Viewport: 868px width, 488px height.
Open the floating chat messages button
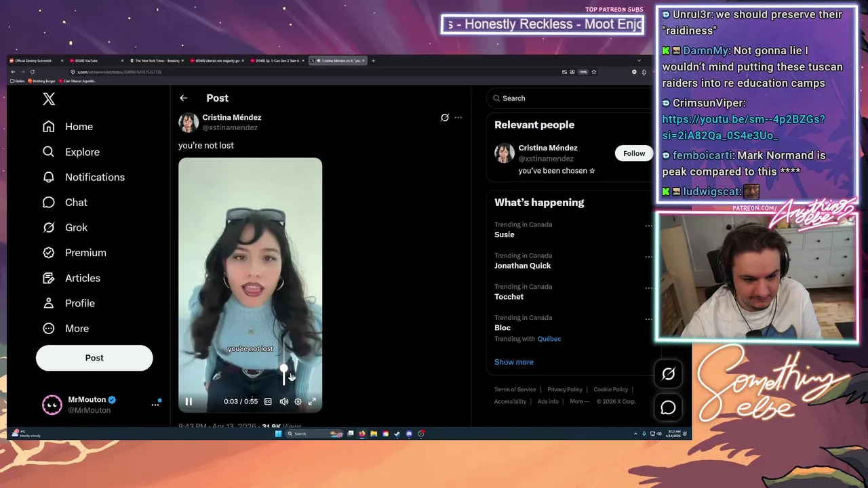[669, 407]
